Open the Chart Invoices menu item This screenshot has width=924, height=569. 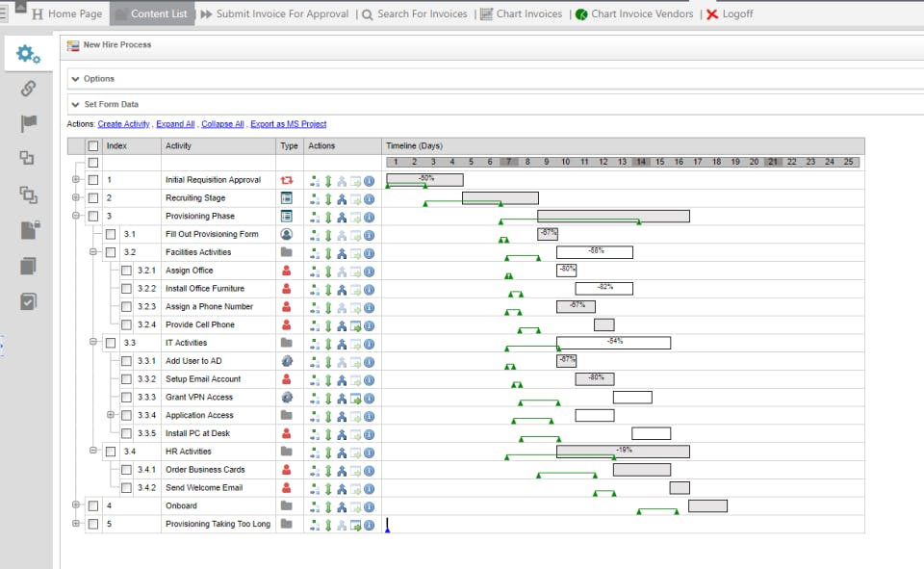[520, 14]
